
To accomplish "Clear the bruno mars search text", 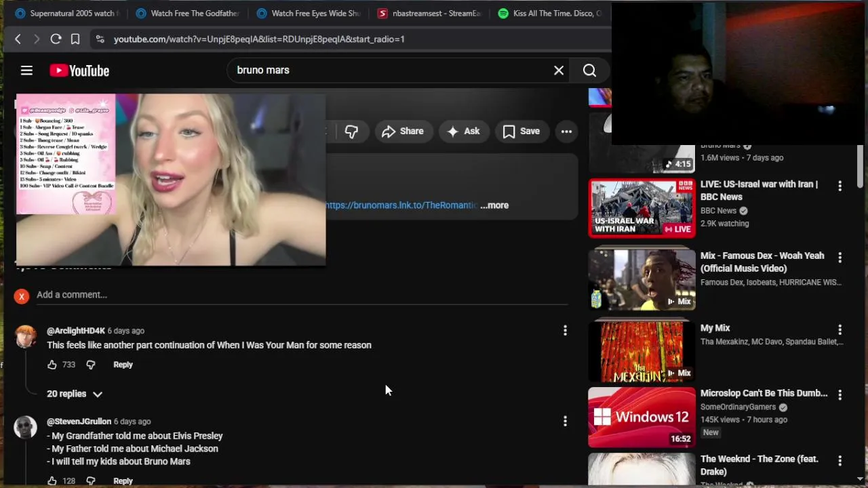I will [559, 70].
